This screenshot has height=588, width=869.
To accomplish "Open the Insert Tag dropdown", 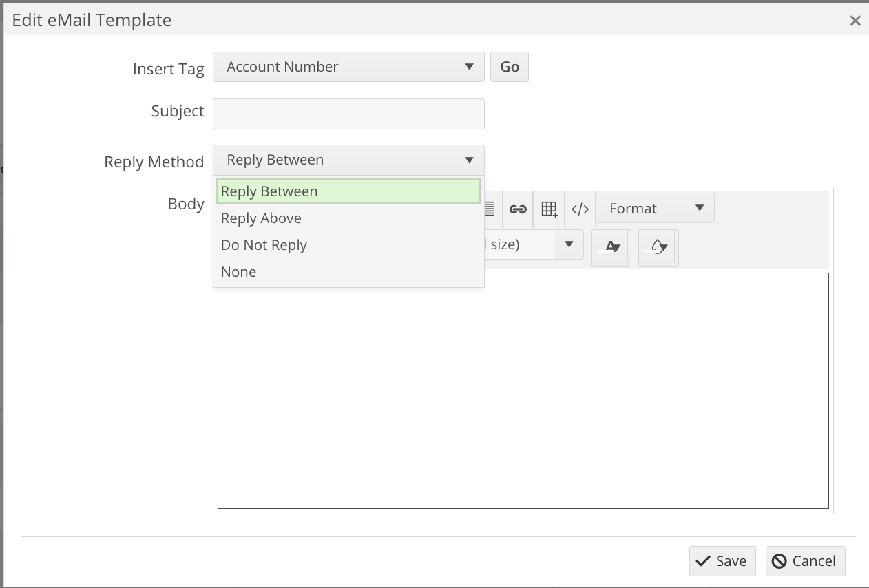I will 348,67.
